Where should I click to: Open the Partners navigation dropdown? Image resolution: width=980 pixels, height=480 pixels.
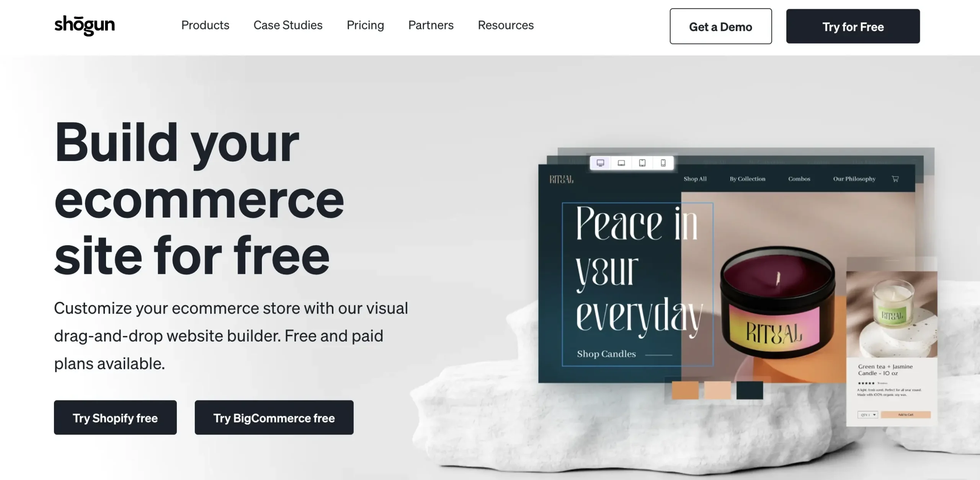click(x=431, y=26)
